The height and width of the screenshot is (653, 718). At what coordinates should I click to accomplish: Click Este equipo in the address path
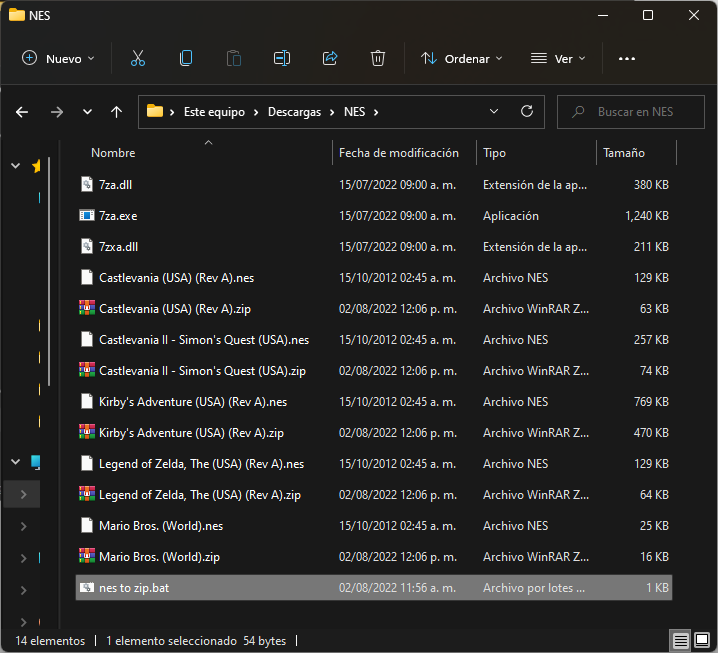click(214, 112)
